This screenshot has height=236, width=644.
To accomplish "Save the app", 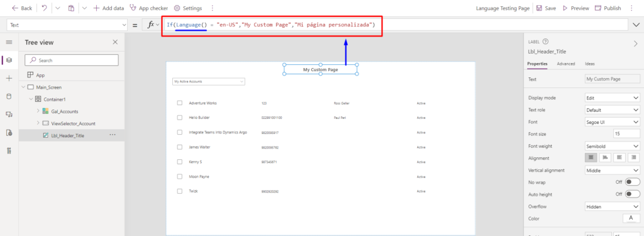I will coord(546,8).
